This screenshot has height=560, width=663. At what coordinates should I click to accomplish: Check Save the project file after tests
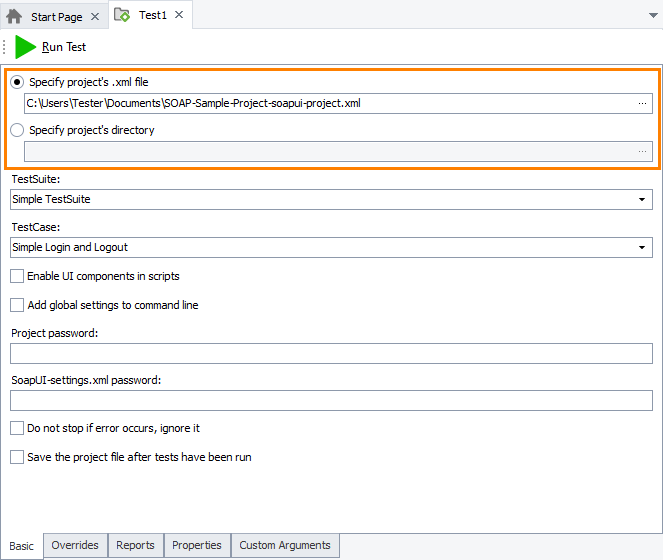17,457
